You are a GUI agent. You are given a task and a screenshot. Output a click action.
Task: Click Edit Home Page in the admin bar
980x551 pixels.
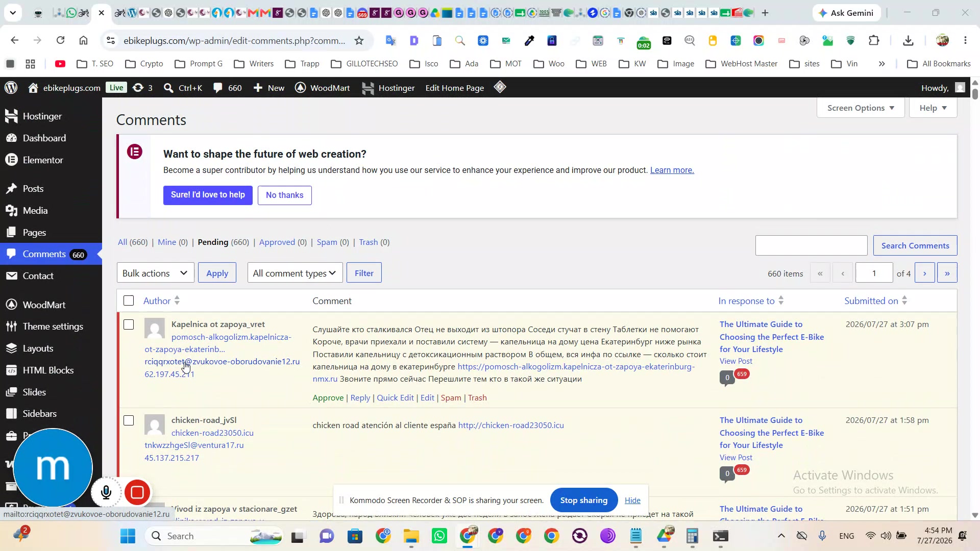tap(455, 88)
